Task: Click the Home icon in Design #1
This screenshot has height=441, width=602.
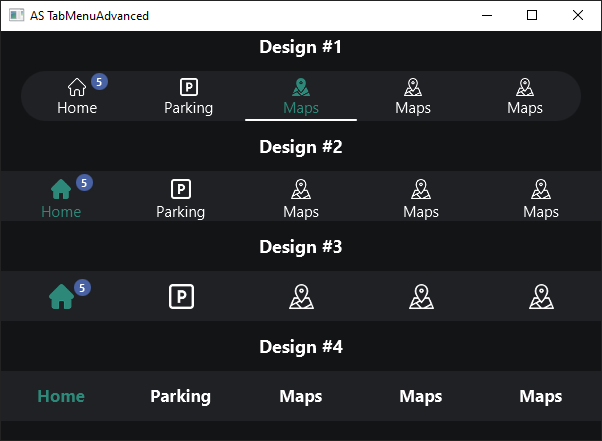Action: [76, 88]
